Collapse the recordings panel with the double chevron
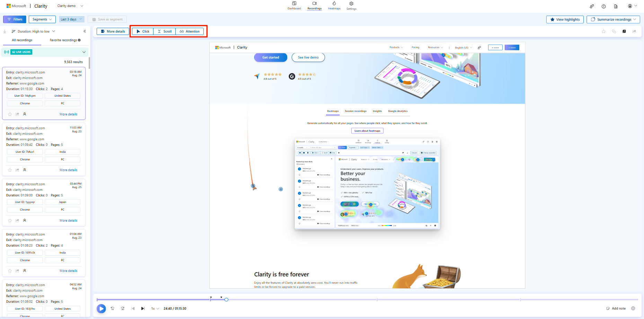Viewport: 644px width, 319px height. pyautogui.click(x=85, y=31)
